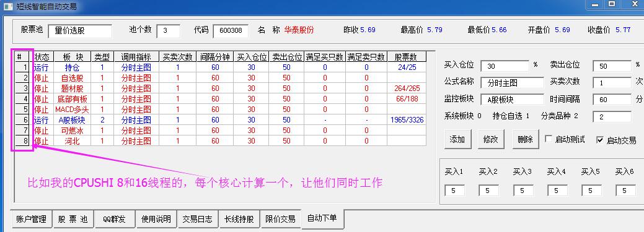Screen dimensions: 644x232
Task: Uncheck the 启动交易 checkbox
Action: (600, 140)
